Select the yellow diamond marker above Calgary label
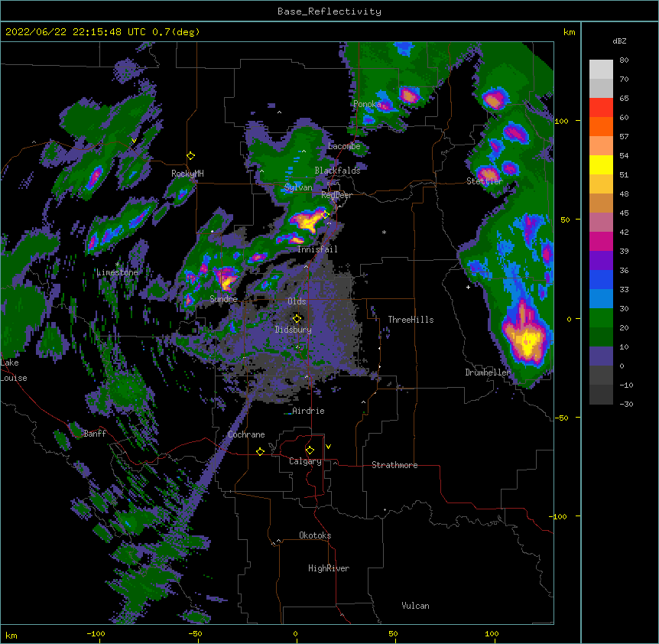The image size is (659, 644). (310, 450)
